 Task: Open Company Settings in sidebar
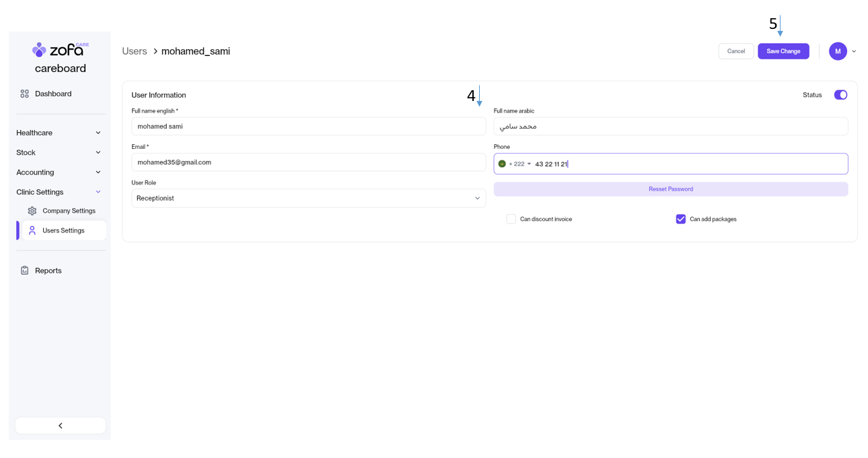[69, 211]
